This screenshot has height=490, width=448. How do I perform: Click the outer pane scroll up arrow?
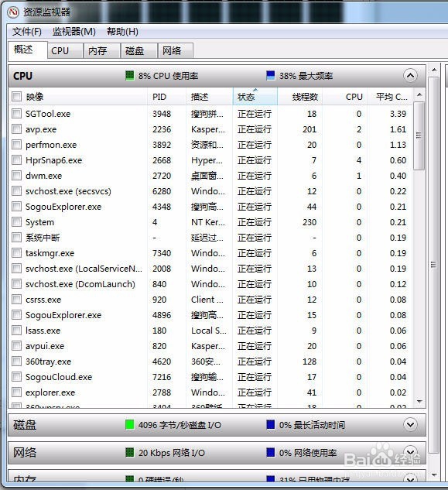[x=434, y=70]
